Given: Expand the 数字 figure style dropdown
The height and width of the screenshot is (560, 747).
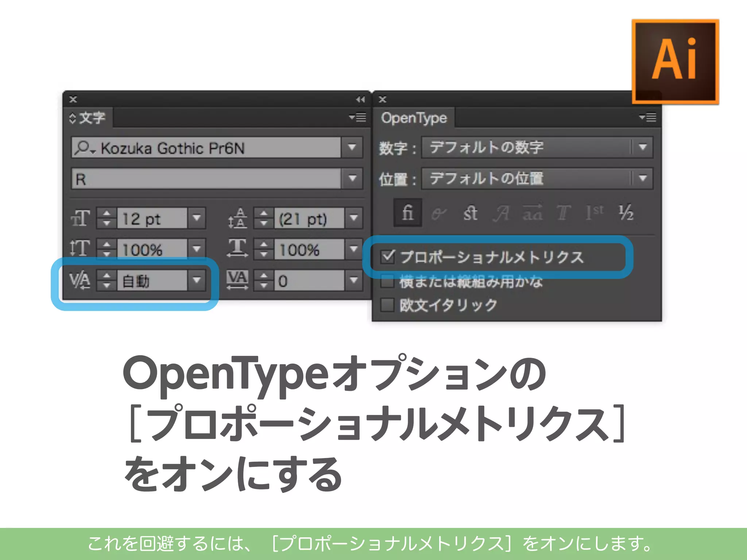Looking at the screenshot, I should pos(643,147).
